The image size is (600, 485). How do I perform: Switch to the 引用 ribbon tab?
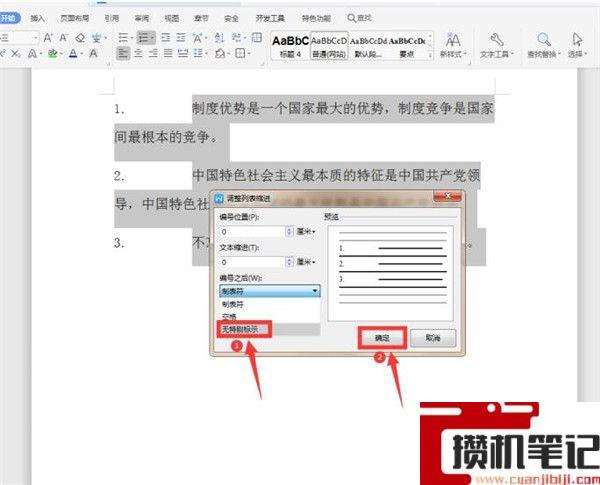[111, 18]
